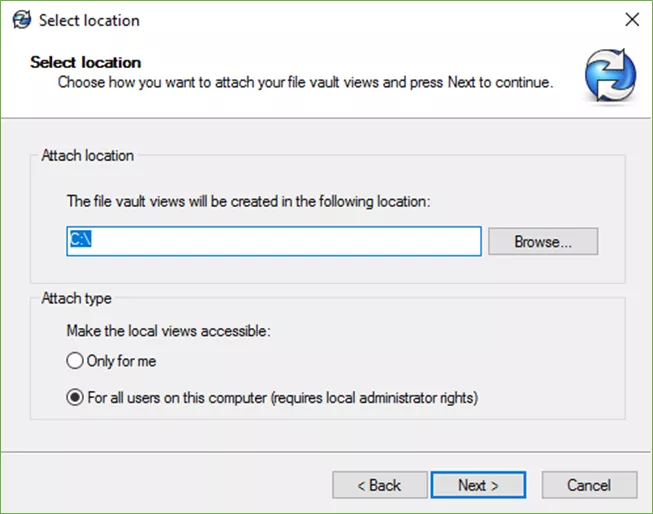Click the highlighted C:\ text

(x=80, y=241)
